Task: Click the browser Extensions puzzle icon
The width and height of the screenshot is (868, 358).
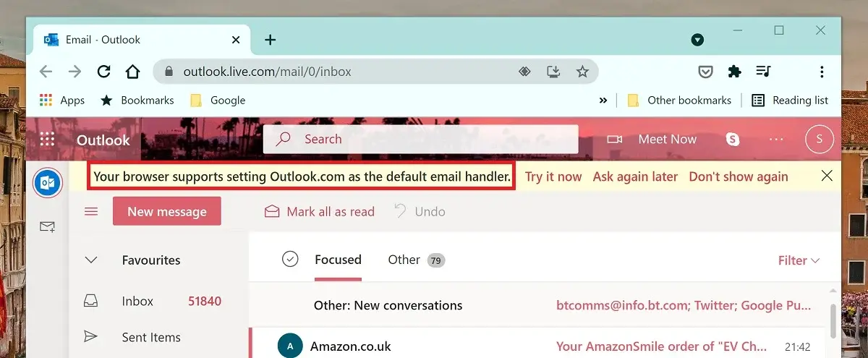Action: [734, 71]
